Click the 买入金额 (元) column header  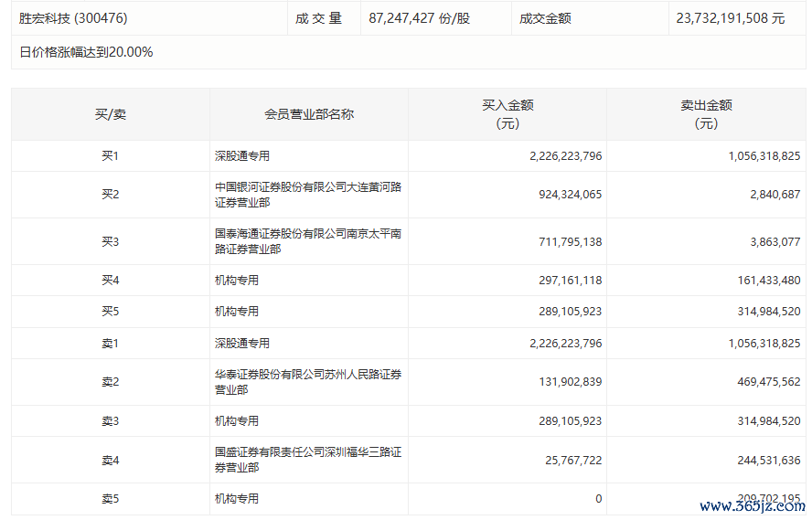pos(507,114)
